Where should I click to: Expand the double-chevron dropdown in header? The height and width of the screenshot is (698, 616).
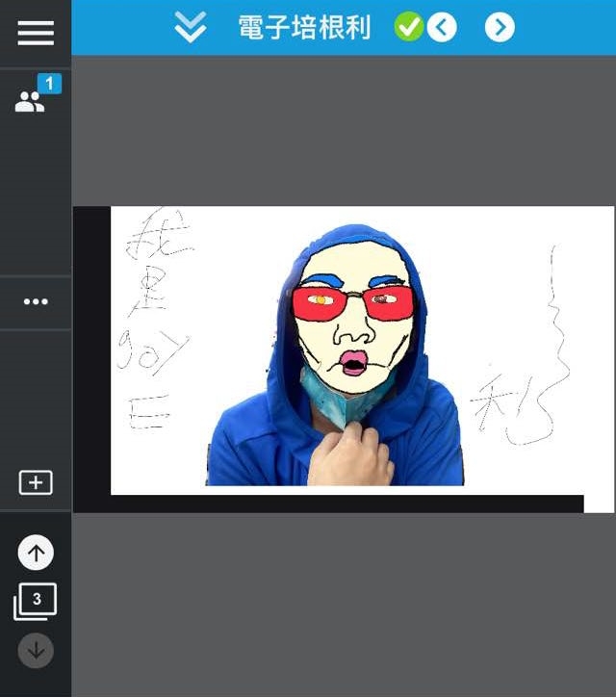[x=191, y=28]
